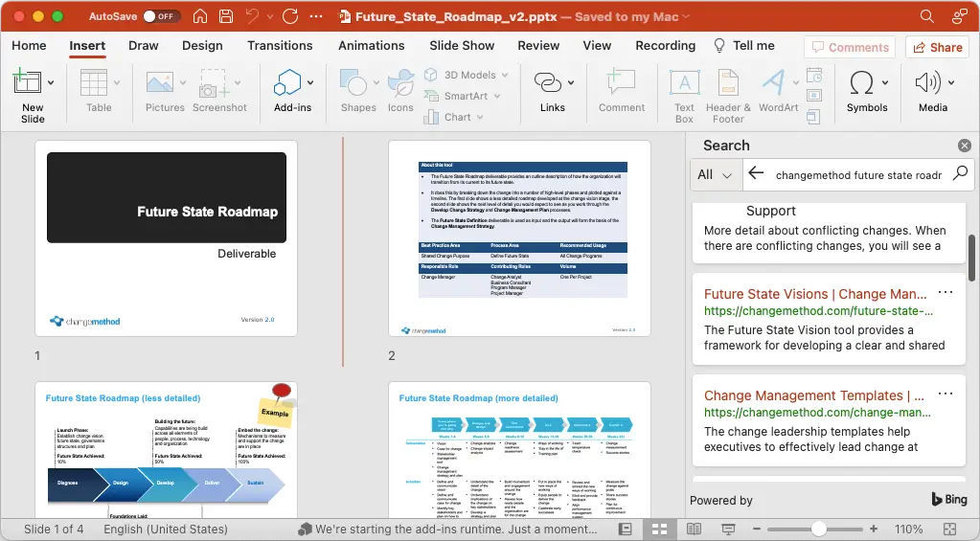This screenshot has width=980, height=541.
Task: Open the Transitions tab
Action: (x=280, y=46)
